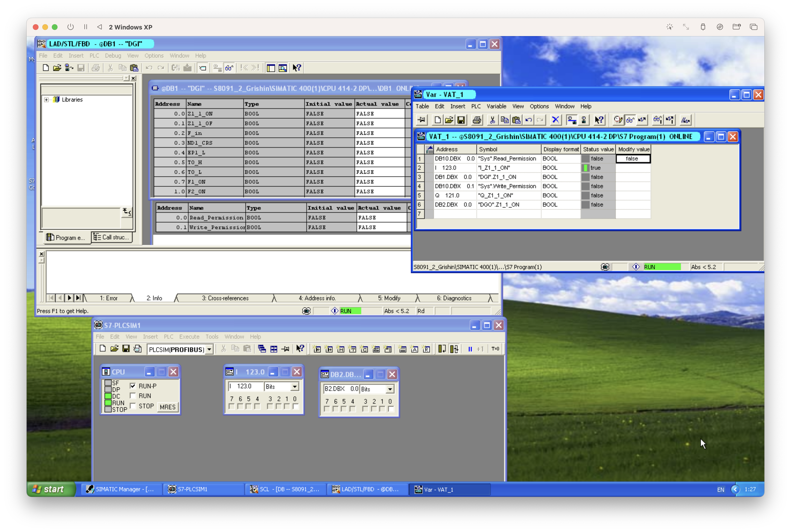
Task: Click Insert Input Variable icon in PLCSIM toolbar
Action: 317,349
